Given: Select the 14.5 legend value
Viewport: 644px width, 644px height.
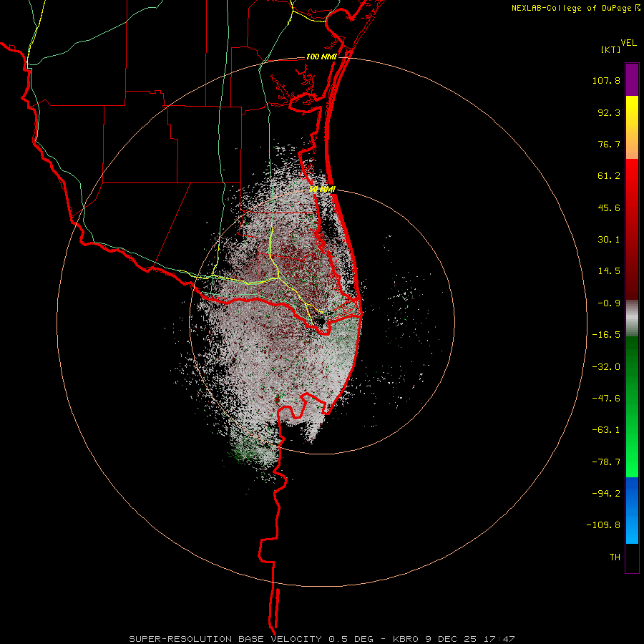Looking at the screenshot, I should click(609, 271).
